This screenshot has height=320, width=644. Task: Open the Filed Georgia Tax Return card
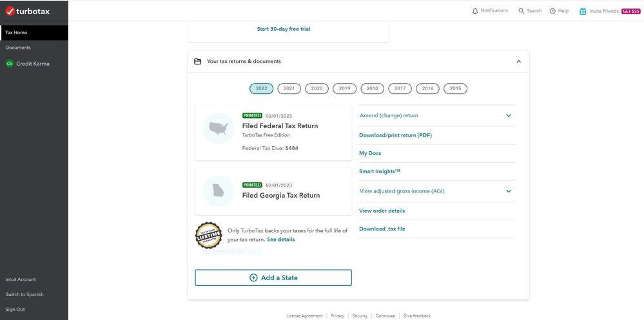pyautogui.click(x=273, y=191)
